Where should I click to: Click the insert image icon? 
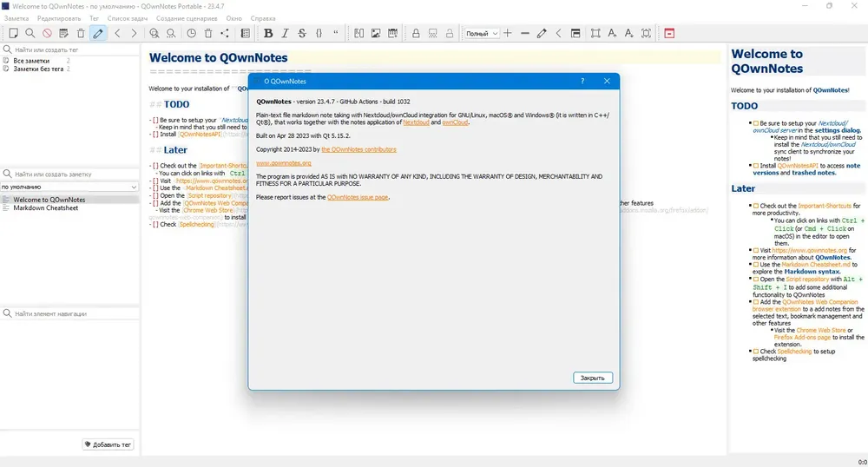click(376, 33)
